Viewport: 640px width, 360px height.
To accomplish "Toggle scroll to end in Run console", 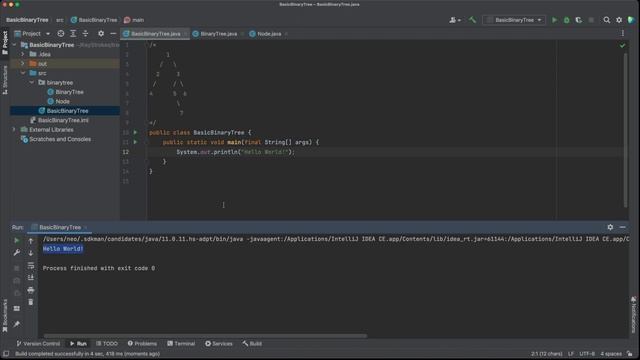I will (x=31, y=278).
